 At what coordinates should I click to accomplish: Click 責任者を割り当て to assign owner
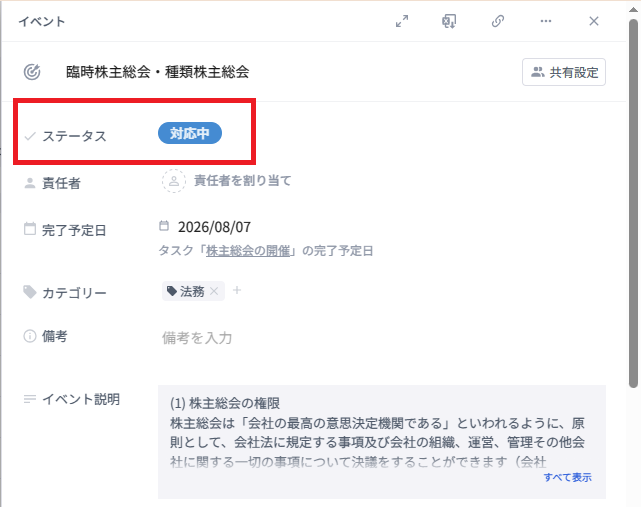pos(242,181)
